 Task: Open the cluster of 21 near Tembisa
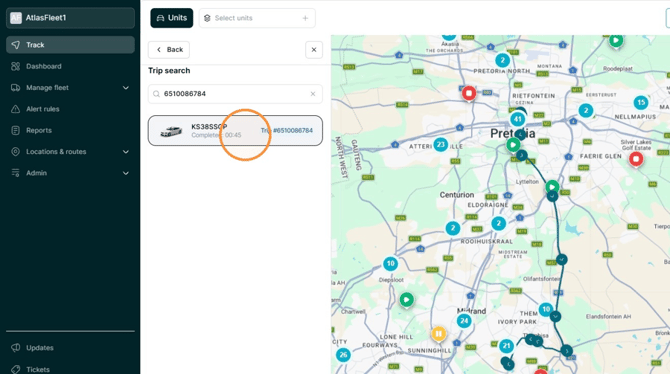[x=506, y=346]
